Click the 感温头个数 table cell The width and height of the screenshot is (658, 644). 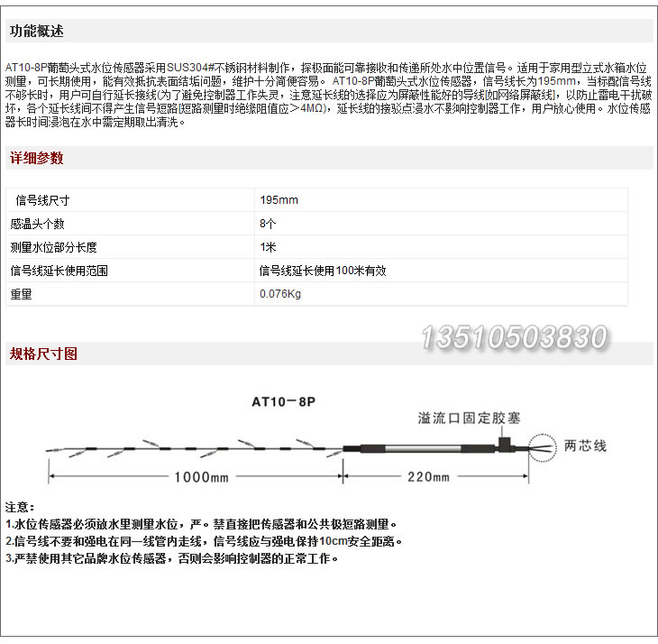point(130,224)
